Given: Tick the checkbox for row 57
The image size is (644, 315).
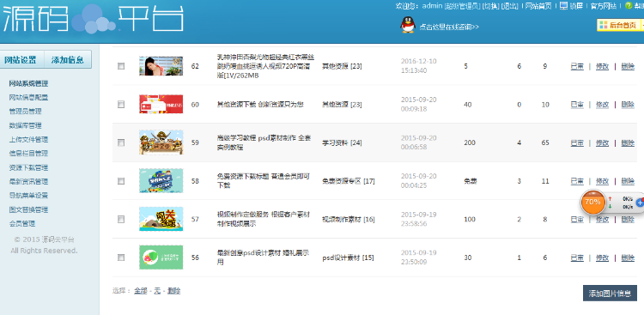Looking at the screenshot, I should click(x=121, y=219).
